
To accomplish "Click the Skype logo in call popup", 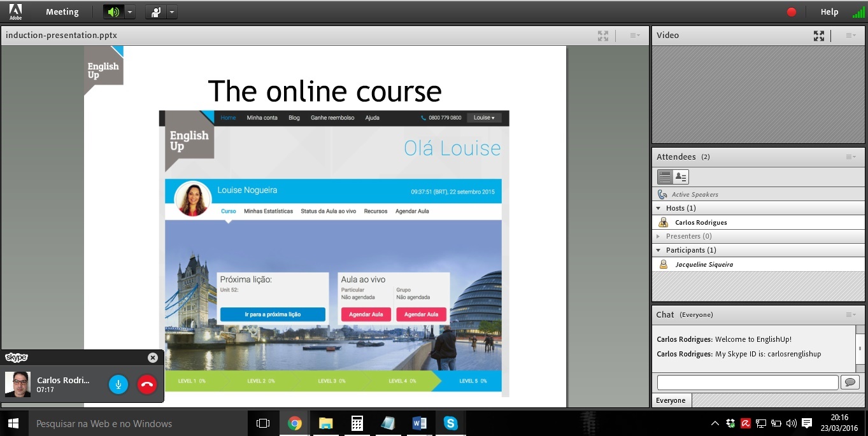I will (x=17, y=358).
